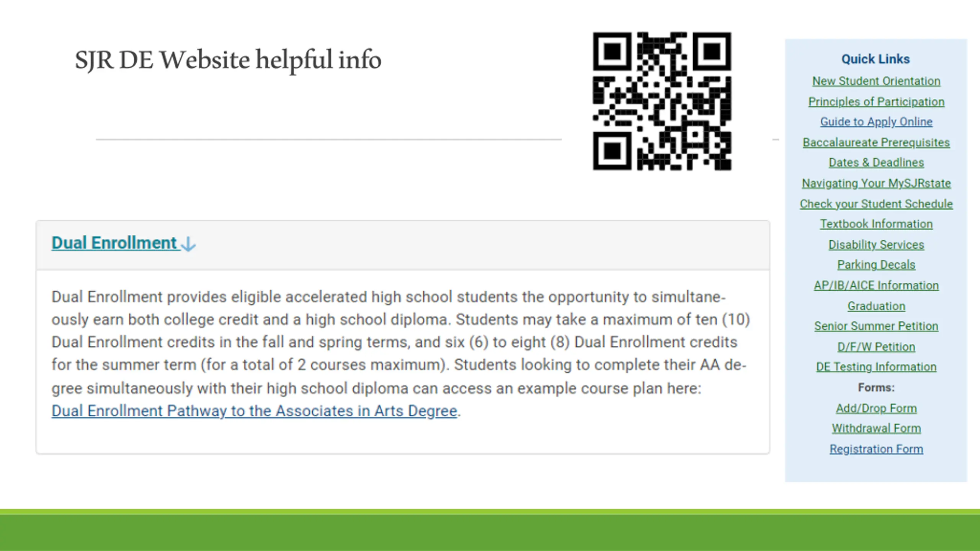Open Parking Decals link
The width and height of the screenshot is (980, 551).
(x=876, y=265)
